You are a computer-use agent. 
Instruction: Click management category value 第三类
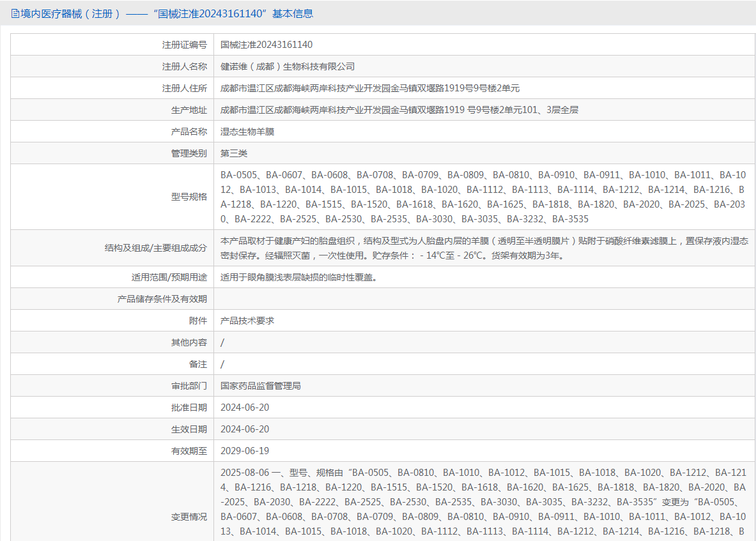(x=234, y=153)
